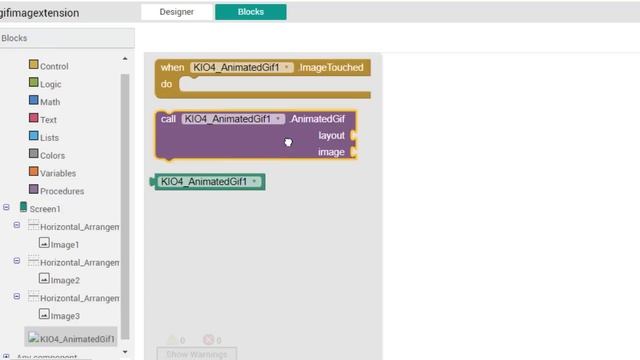Select Logic in the blocks list
Screen dimensions: 640x360
point(51,84)
